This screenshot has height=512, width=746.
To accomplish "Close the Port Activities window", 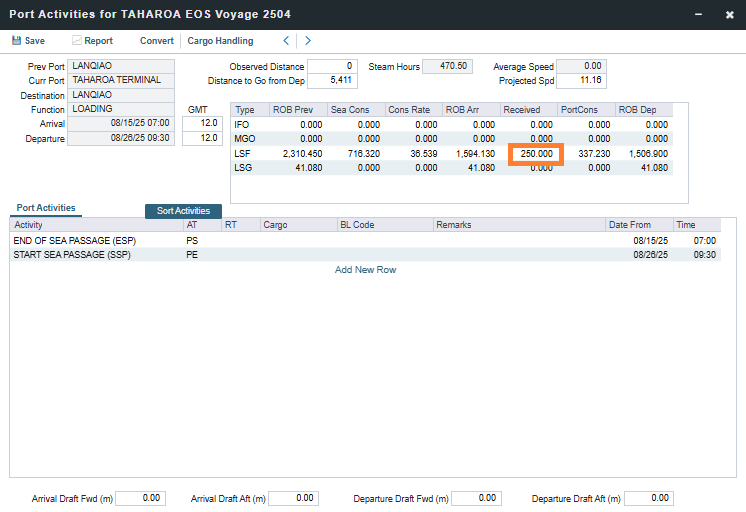I will pos(729,14).
